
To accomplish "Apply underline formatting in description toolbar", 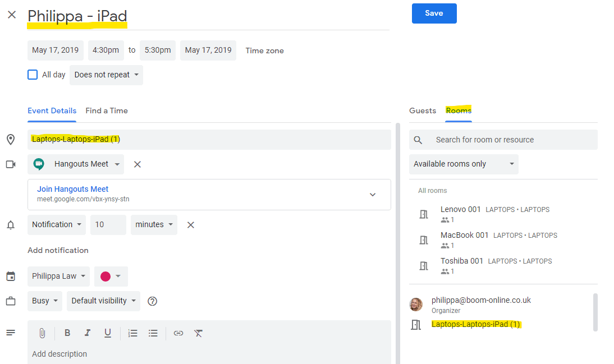I will (108, 333).
